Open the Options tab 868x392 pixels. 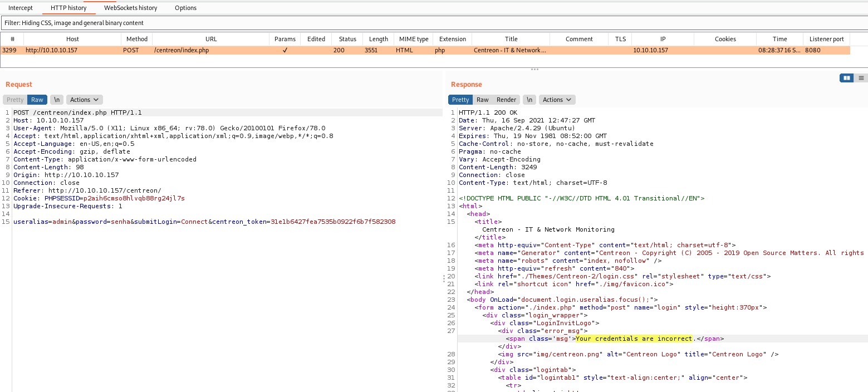click(185, 8)
